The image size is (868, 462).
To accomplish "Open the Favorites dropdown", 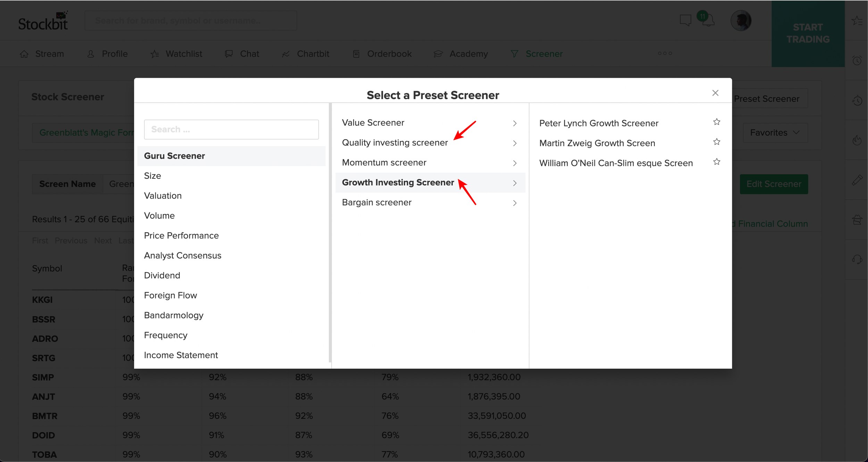I will click(775, 133).
